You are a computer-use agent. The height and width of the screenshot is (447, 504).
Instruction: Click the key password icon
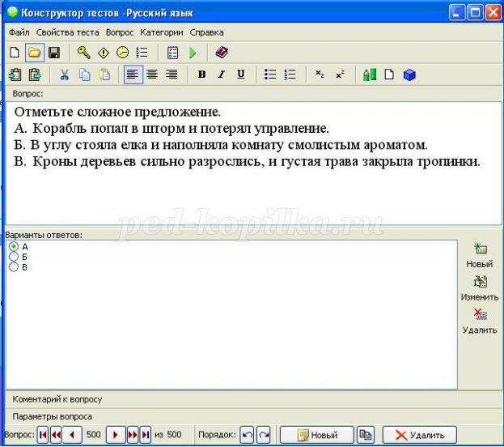(x=83, y=53)
